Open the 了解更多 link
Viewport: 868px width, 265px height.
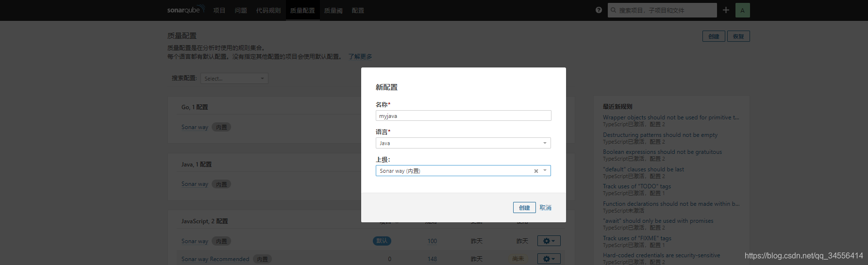[360, 56]
